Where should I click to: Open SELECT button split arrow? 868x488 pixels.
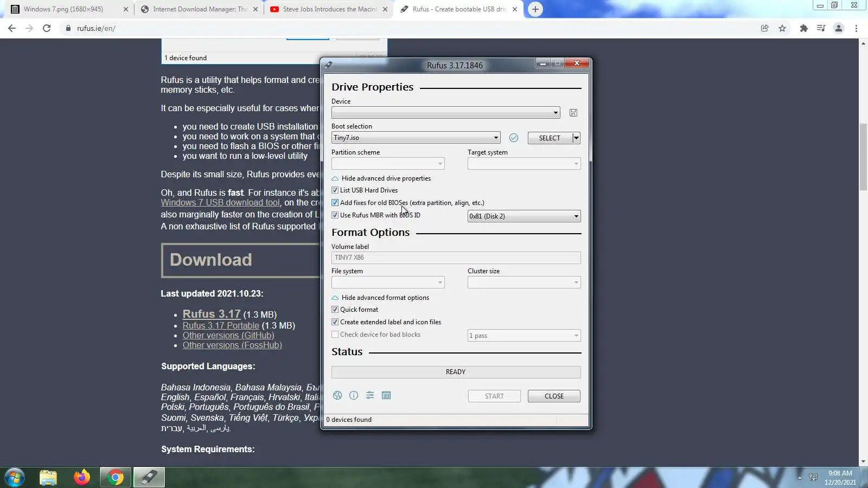click(x=576, y=138)
